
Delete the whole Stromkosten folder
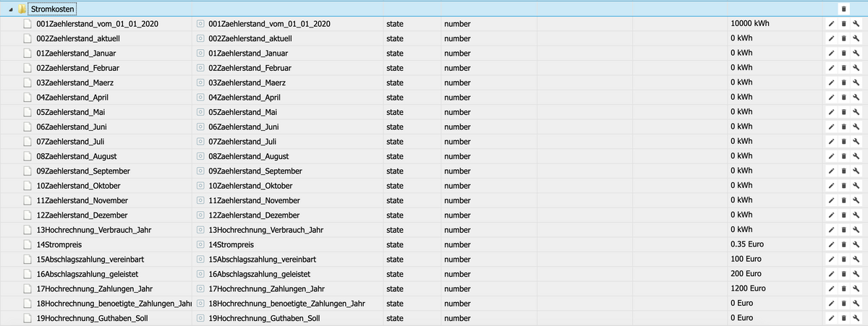(843, 9)
